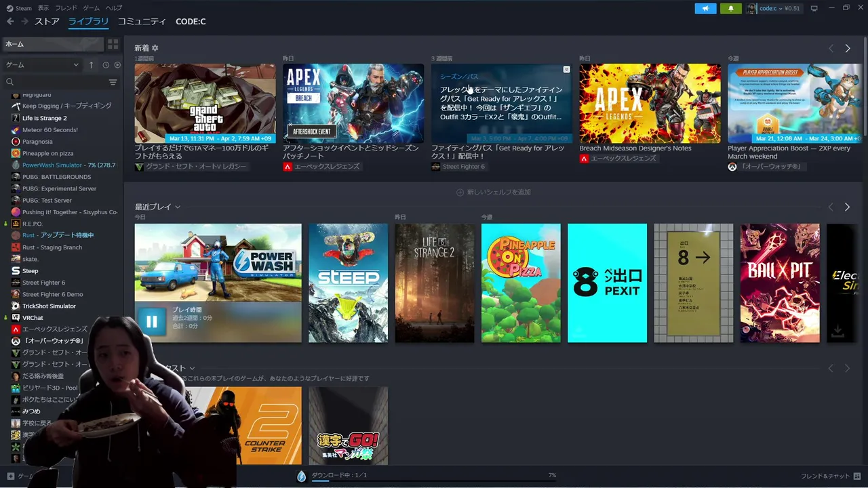Select the ホーム button in the sidebar
This screenshot has height=488, width=868.
53,44
